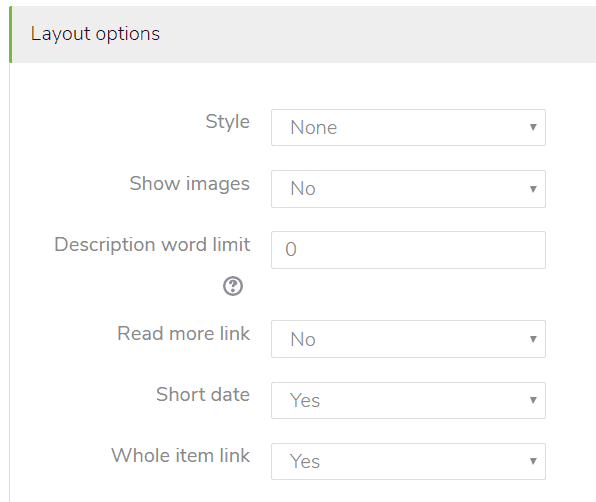
Task: Open the Show images dropdown
Action: 408,189
